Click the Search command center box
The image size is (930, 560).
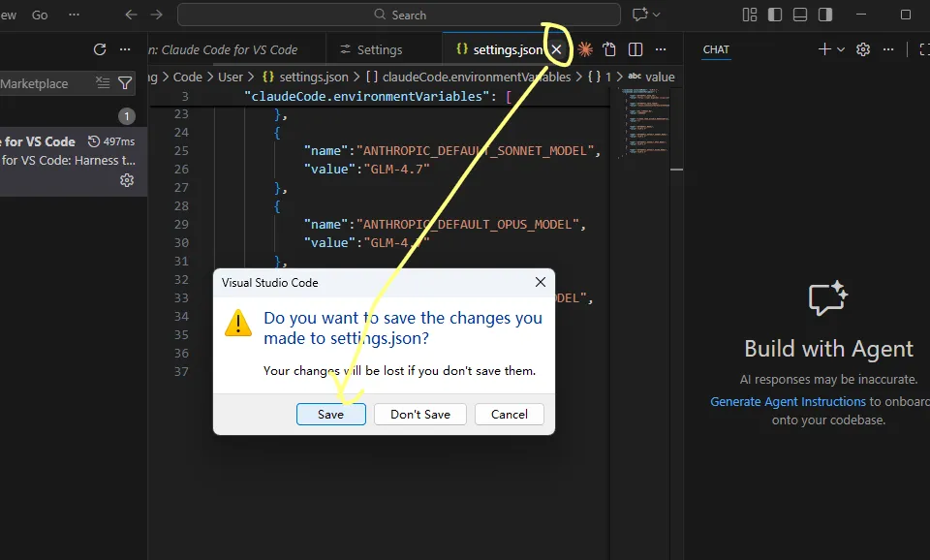point(399,15)
